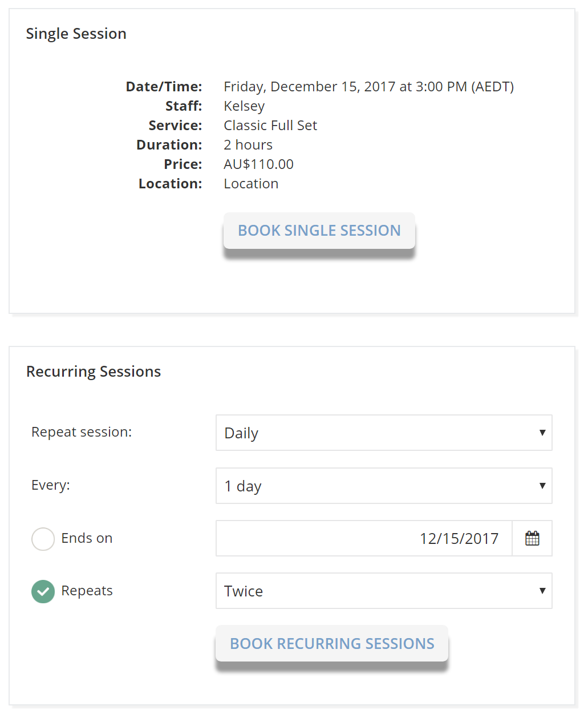
Task: Click the "Repeats" label text
Action: (x=87, y=591)
